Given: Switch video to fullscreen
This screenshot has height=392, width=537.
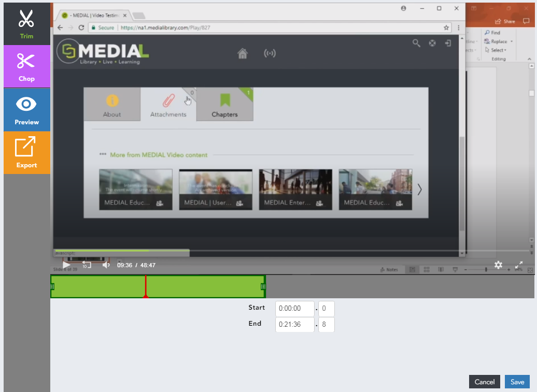Looking at the screenshot, I should [519, 265].
